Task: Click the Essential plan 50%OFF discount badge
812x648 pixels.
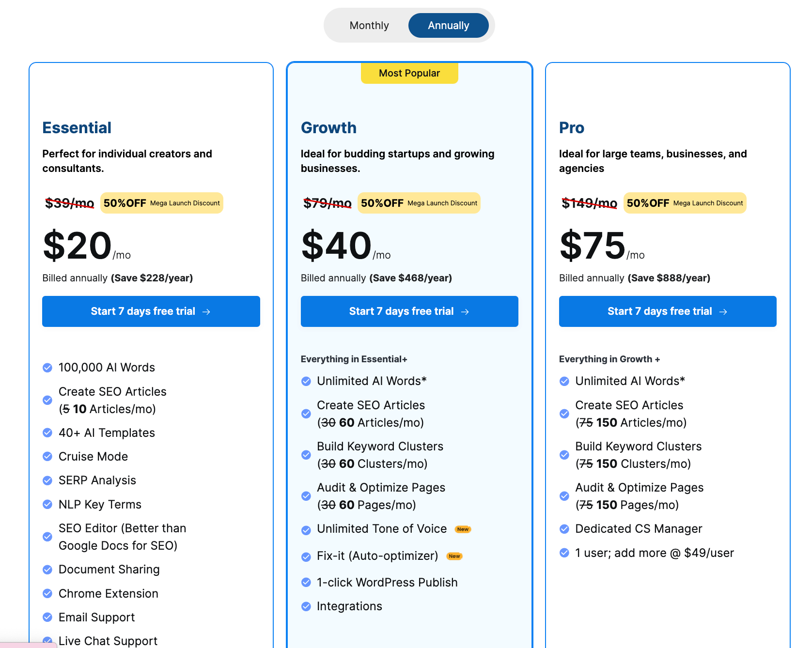Action: click(162, 203)
